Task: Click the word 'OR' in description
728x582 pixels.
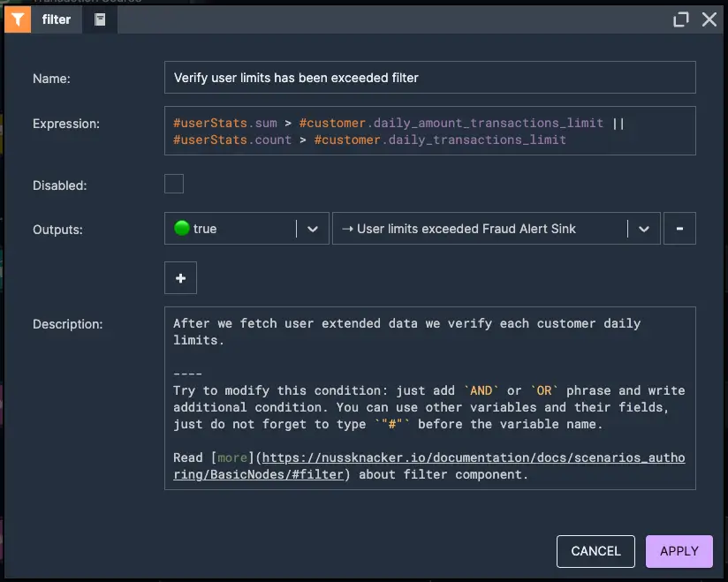Action: (x=543, y=390)
